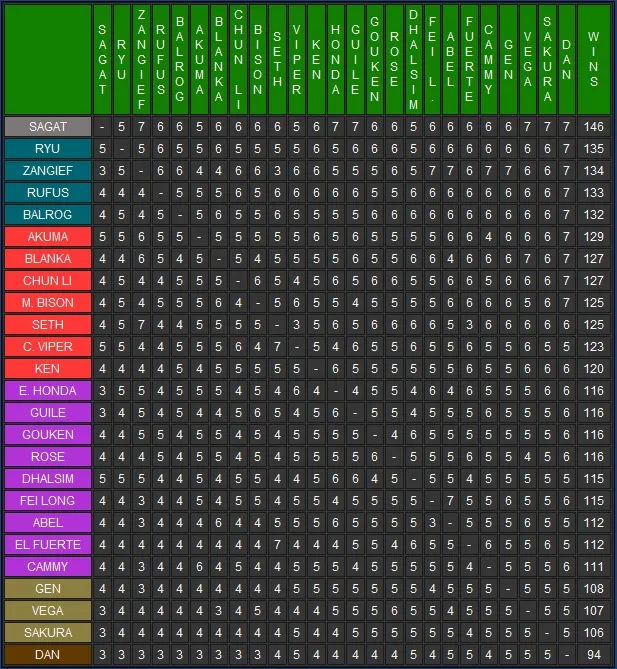
Task: Select the purple E. HONDA row label
Action: coord(48,391)
